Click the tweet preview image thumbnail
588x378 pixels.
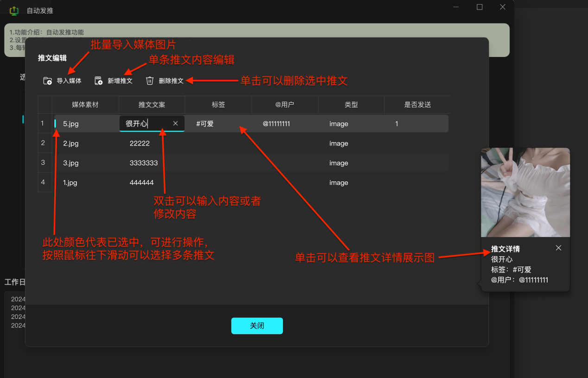[x=525, y=192]
